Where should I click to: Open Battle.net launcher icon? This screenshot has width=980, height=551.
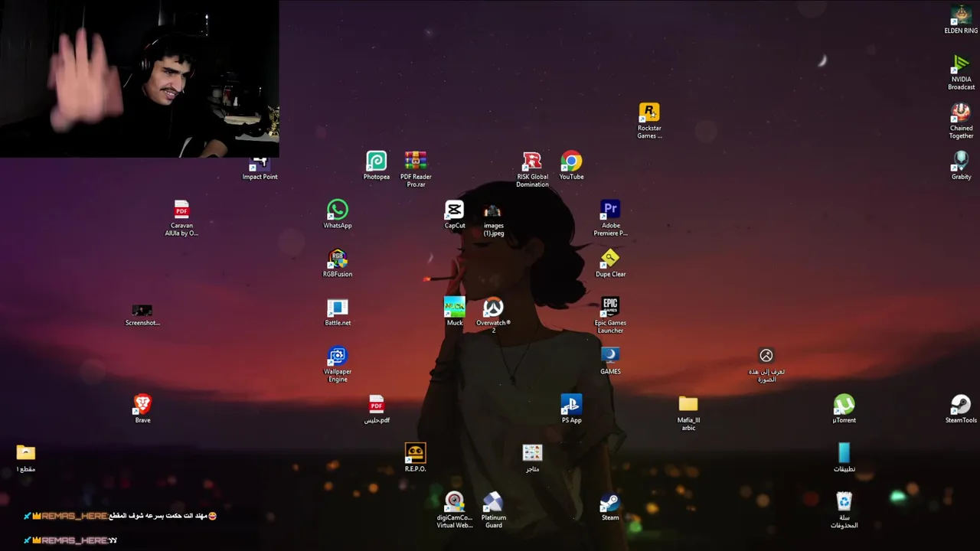(338, 311)
